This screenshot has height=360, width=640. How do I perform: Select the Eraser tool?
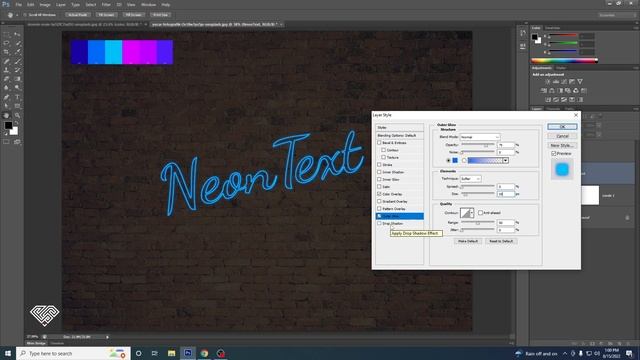pos(6,79)
